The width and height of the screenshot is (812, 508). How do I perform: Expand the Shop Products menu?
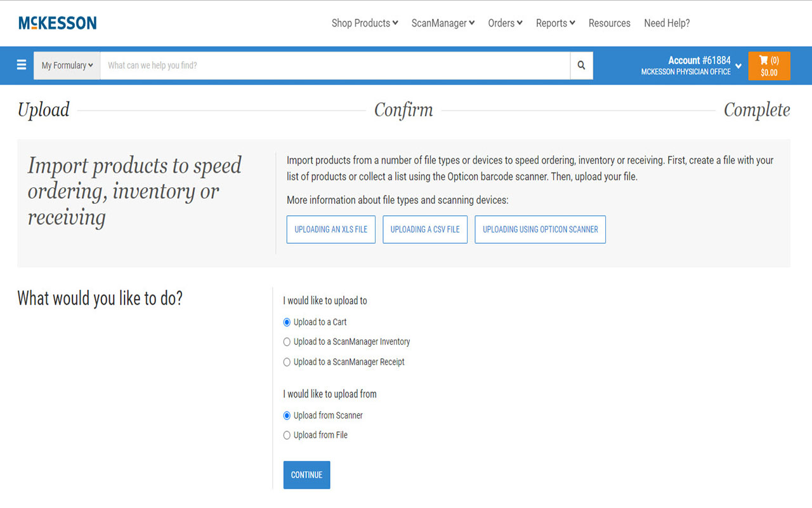[365, 23]
